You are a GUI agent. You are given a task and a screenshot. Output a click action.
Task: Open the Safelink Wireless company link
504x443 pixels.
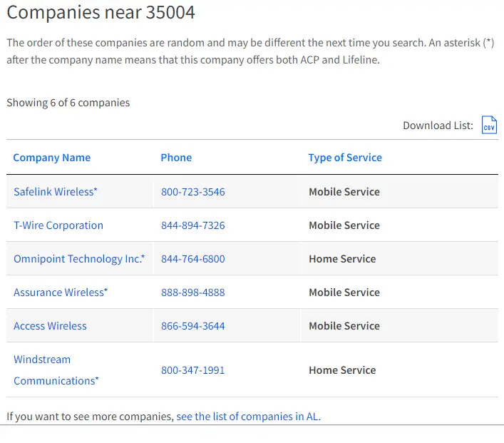56,192
